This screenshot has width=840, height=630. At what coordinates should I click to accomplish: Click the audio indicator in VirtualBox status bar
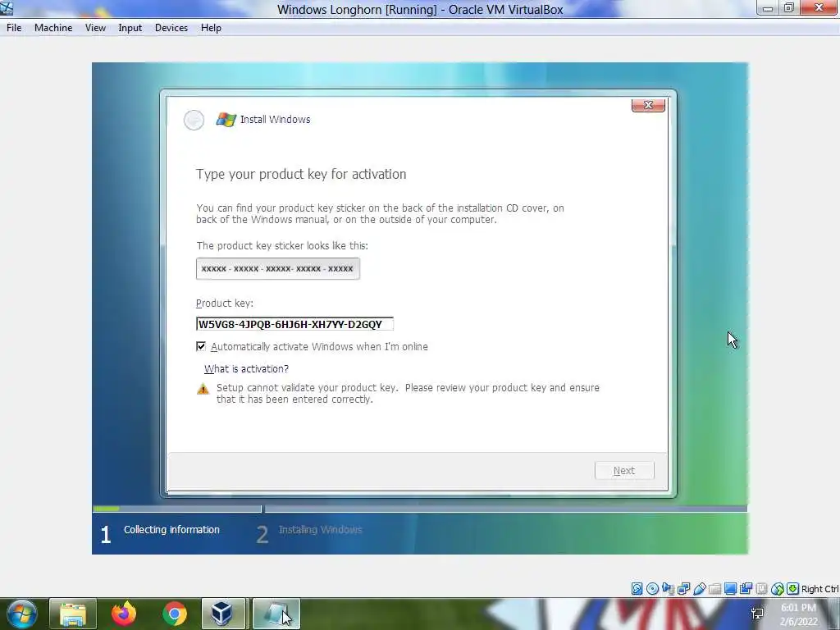point(668,589)
